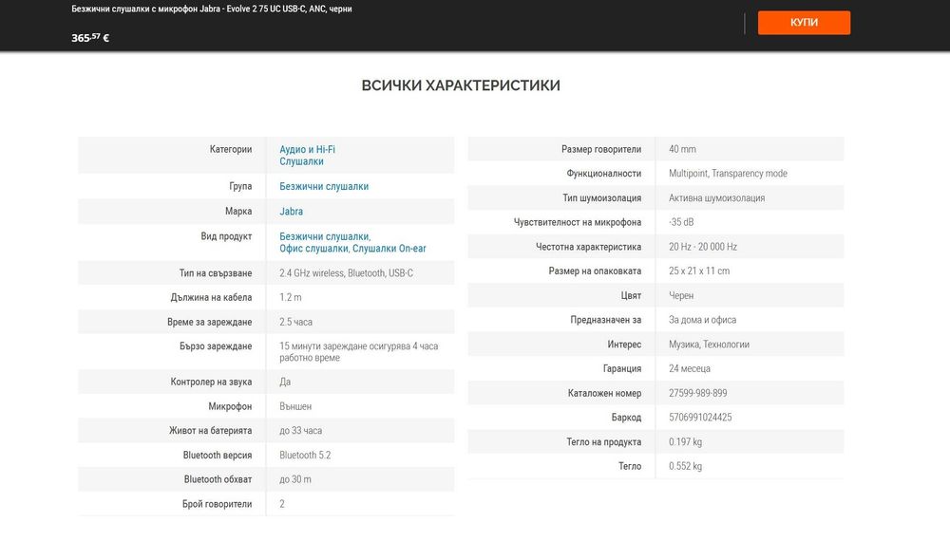Image resolution: width=950 pixels, height=560 pixels.
Task: Click the 365.57 € price in header
Action: [90, 38]
